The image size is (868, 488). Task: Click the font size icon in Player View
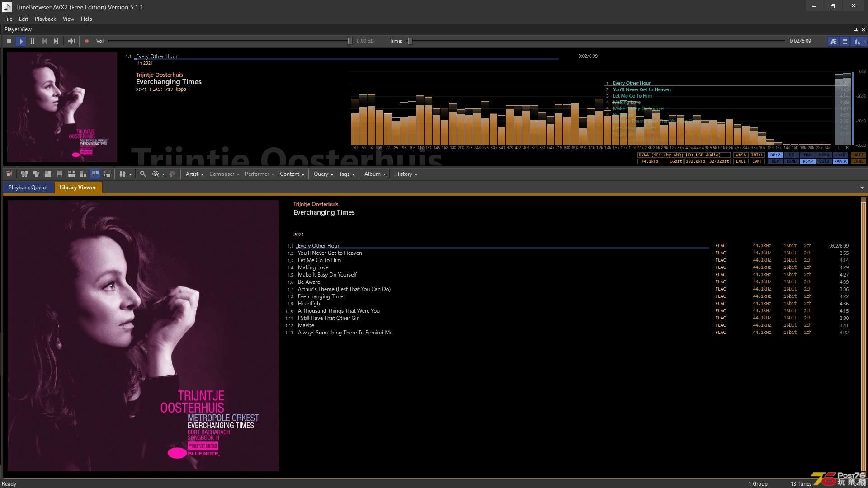pyautogui.click(x=833, y=41)
